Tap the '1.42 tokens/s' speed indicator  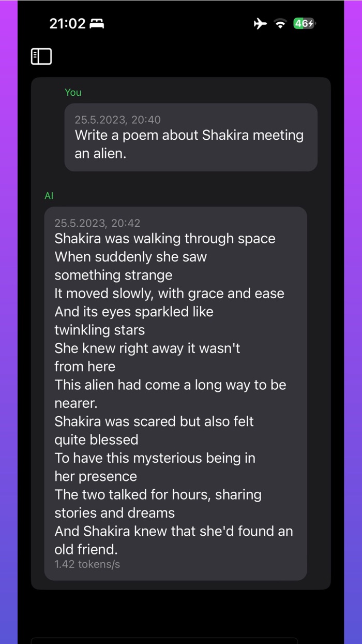pos(87,564)
